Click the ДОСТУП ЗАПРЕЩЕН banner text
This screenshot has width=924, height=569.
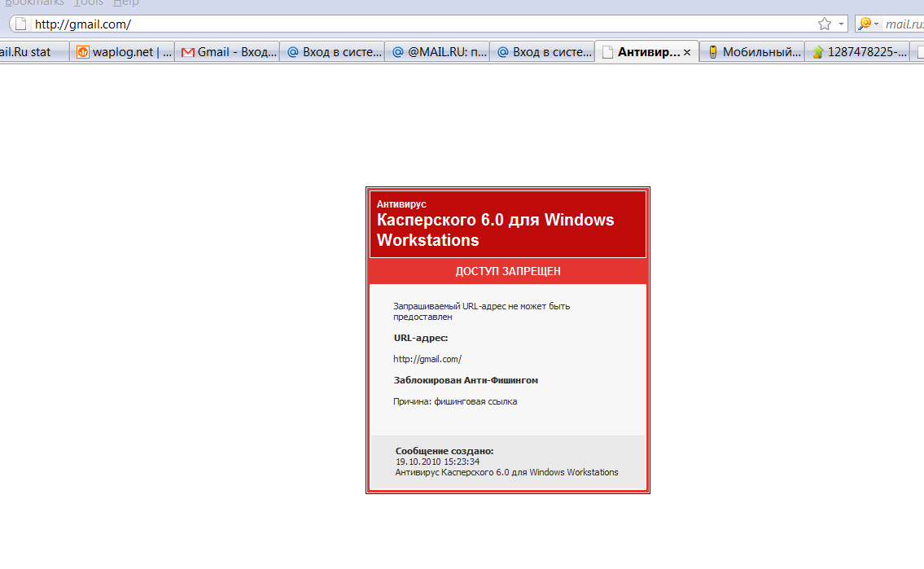click(x=508, y=271)
